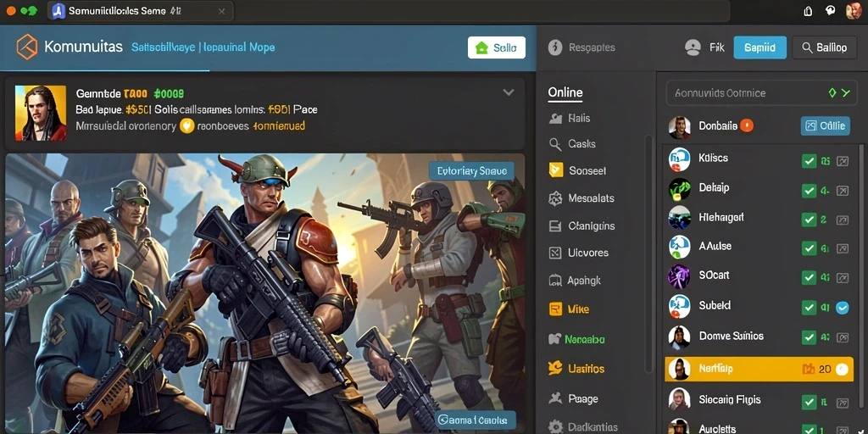The image size is (868, 434).
Task: Open the user avatar in top-right corner
Action: (x=854, y=10)
